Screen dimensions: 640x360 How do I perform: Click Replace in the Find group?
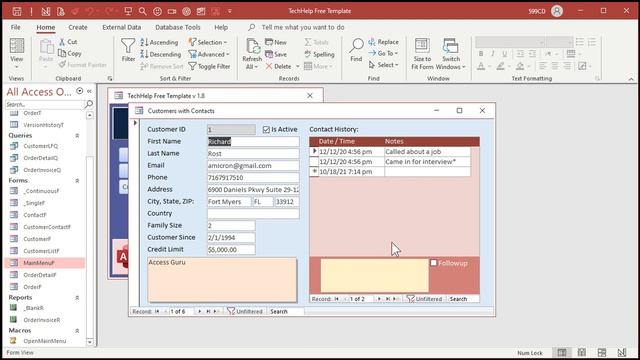point(383,42)
